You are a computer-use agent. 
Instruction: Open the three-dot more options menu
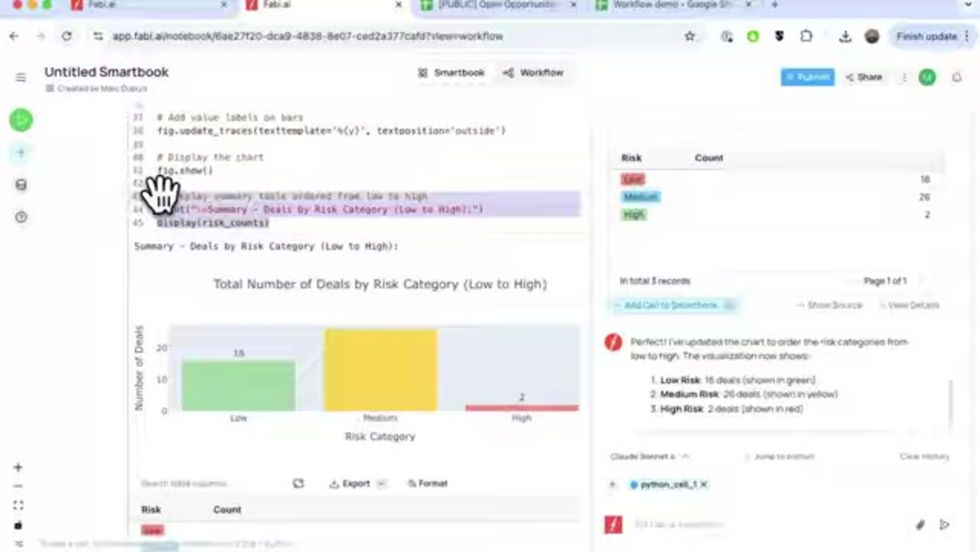(x=904, y=78)
